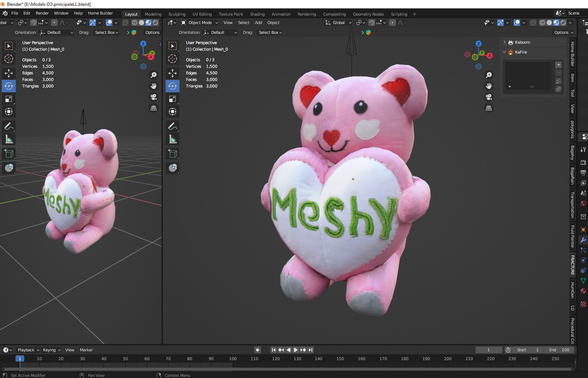Switch right viewport to Rendered shading
This screenshot has height=378, width=588.
(x=563, y=23)
